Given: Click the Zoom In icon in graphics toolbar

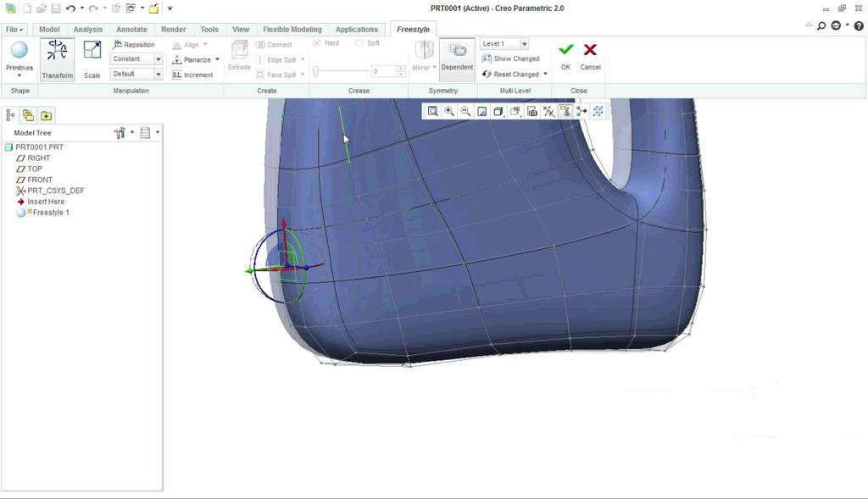Looking at the screenshot, I should tap(449, 111).
